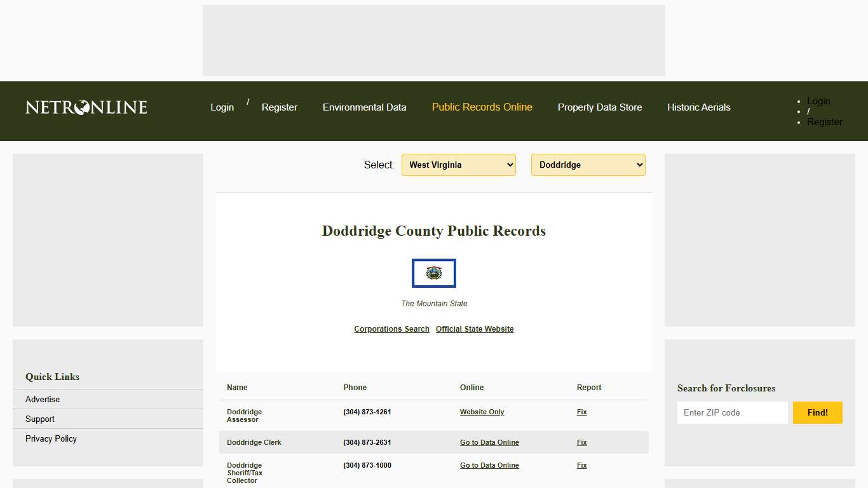Screen dimensions: 868x488
Task: Go to Data Online for Doddridge Sheriff/Tax Collector
Action: tap(489, 465)
